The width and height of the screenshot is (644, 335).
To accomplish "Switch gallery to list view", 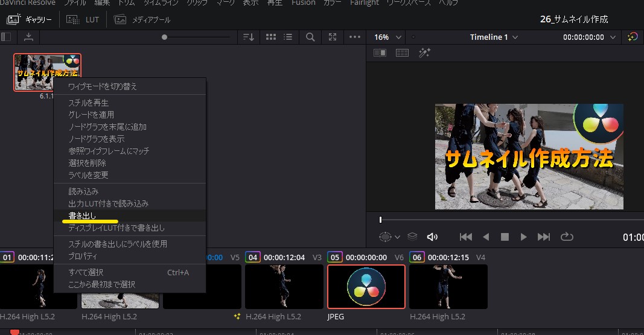I will click(289, 37).
